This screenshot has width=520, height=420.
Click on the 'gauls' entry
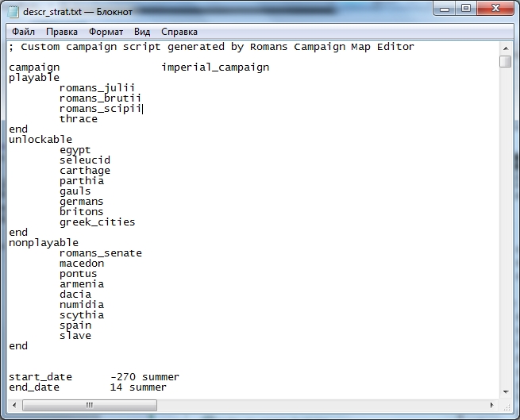pos(75,191)
